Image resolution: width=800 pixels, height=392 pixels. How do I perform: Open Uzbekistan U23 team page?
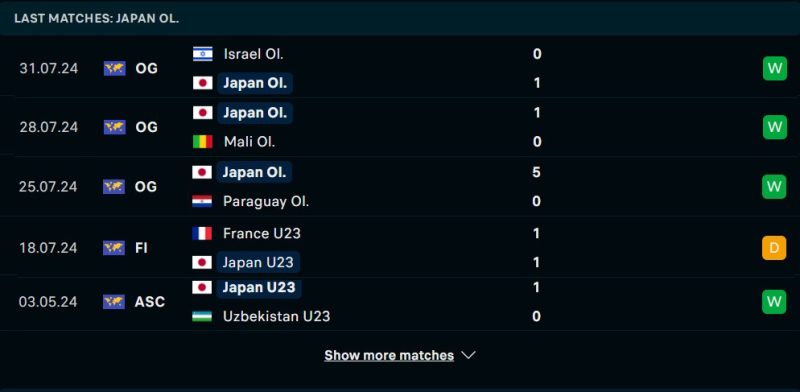click(x=277, y=316)
